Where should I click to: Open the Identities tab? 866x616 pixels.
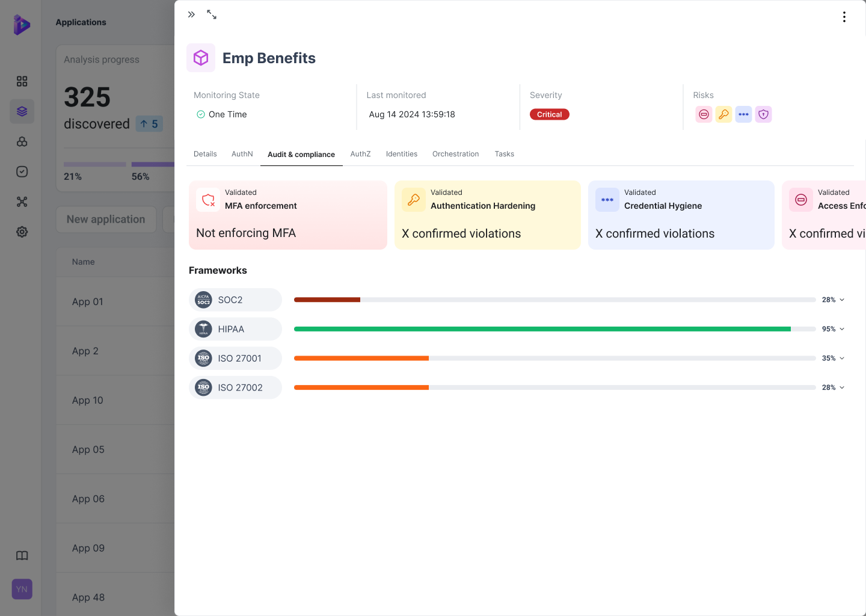[x=402, y=154]
